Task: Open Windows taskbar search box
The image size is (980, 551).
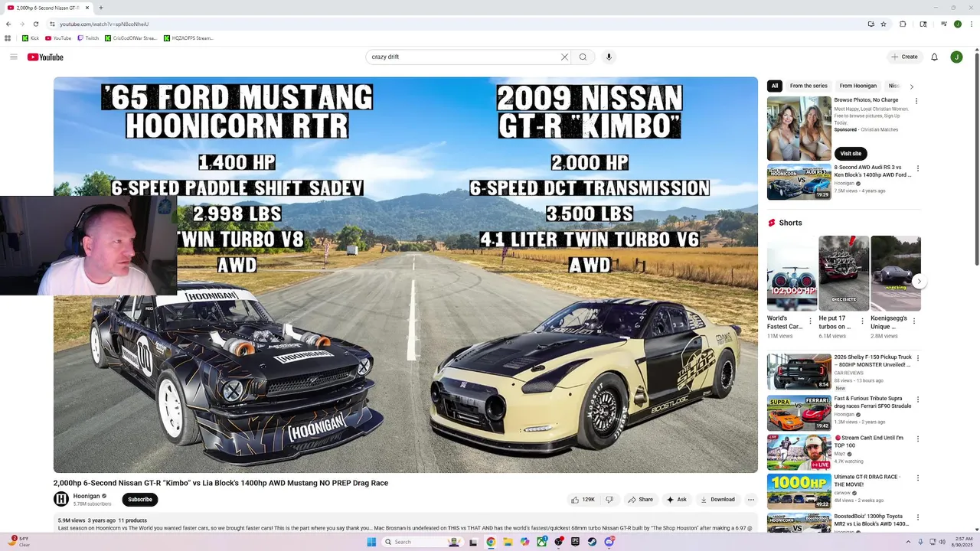Action: [x=424, y=542]
